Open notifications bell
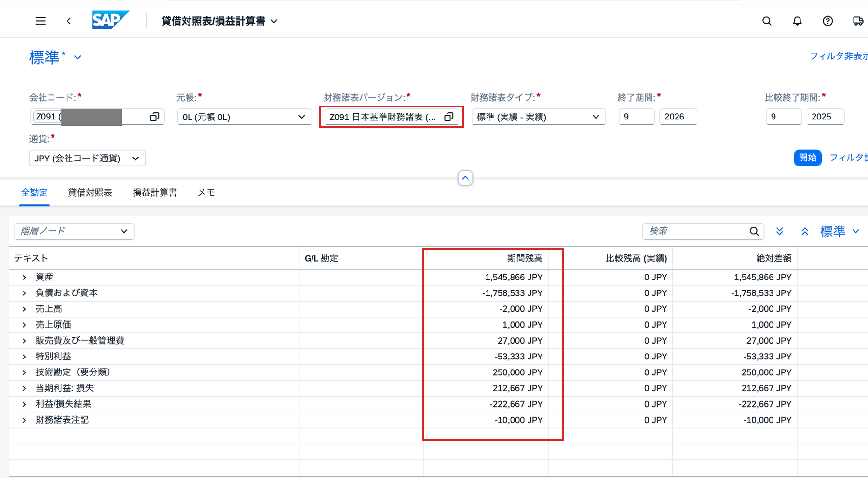This screenshot has width=868, height=478. 798,21
